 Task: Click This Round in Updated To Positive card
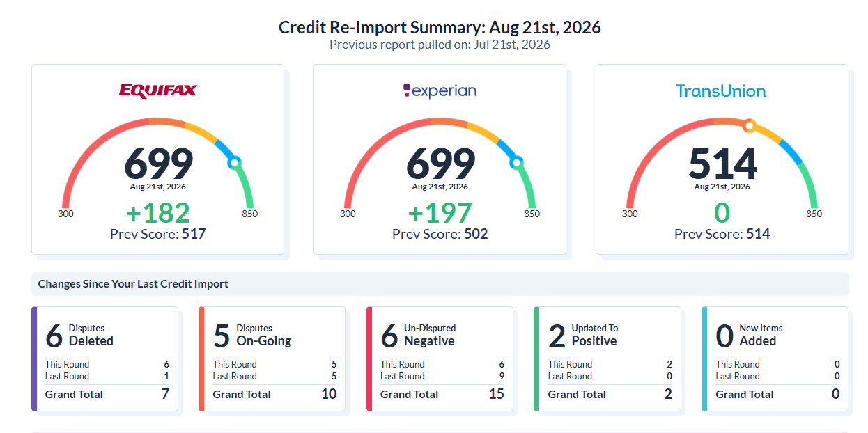(x=570, y=364)
